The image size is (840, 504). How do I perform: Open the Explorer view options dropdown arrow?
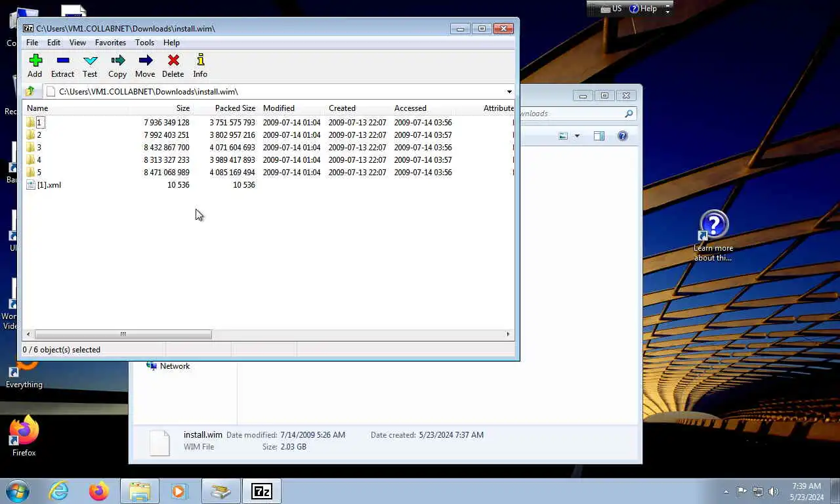point(577,136)
